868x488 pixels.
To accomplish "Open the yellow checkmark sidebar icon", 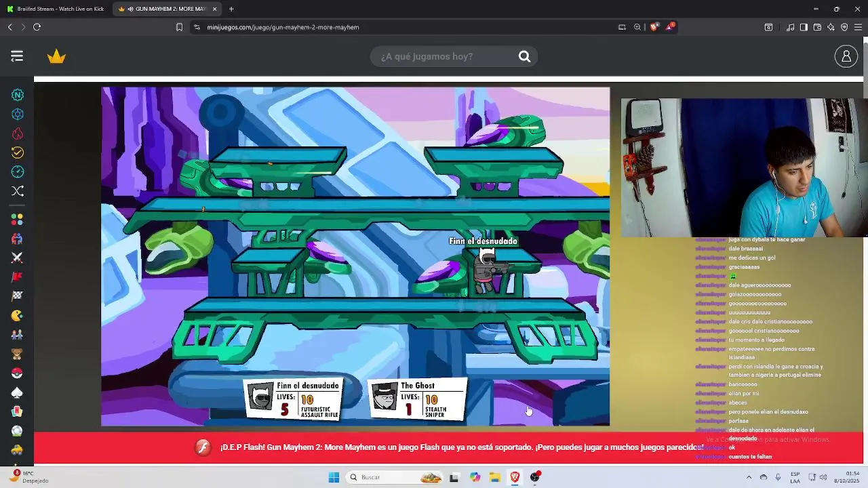I will point(18,152).
